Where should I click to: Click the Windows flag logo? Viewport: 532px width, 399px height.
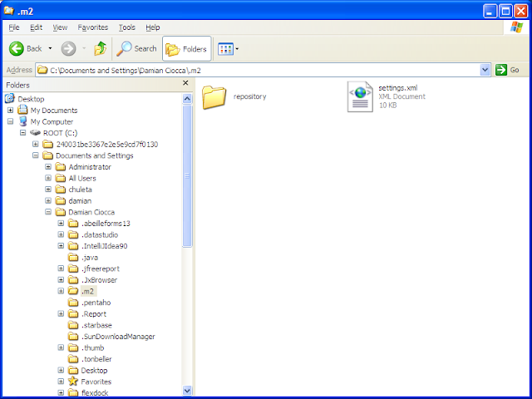pos(516,27)
